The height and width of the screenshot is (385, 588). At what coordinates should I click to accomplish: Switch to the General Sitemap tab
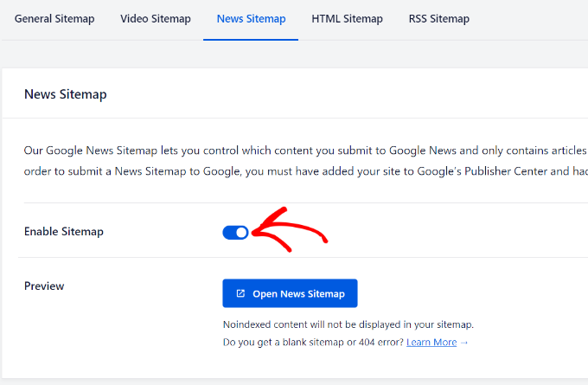tap(54, 19)
